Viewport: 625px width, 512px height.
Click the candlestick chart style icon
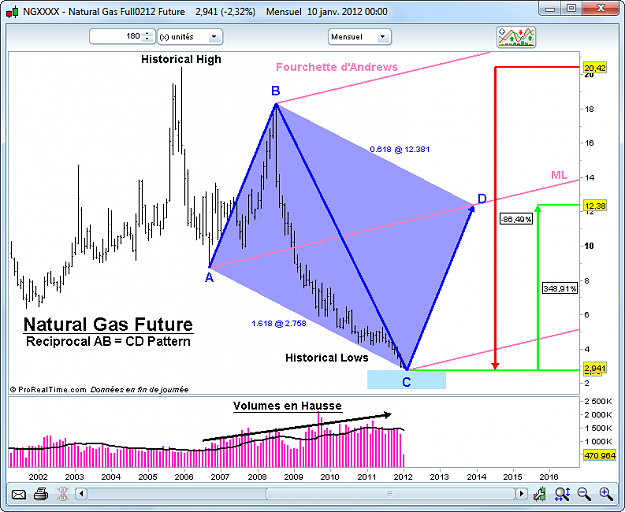tap(540, 494)
